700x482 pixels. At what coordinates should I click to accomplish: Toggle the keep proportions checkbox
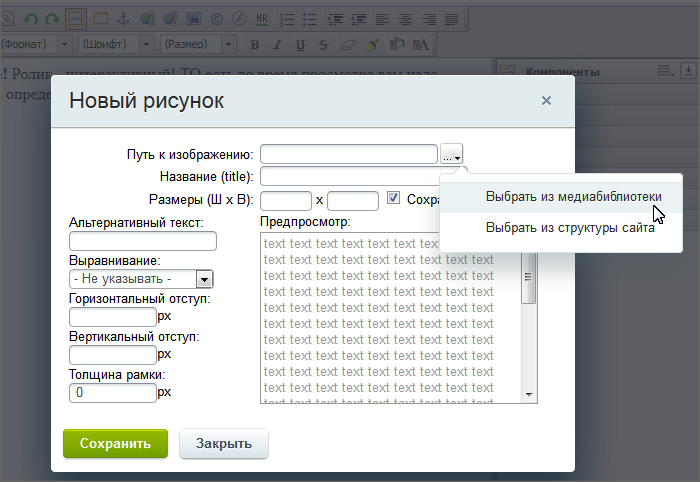pyautogui.click(x=393, y=198)
